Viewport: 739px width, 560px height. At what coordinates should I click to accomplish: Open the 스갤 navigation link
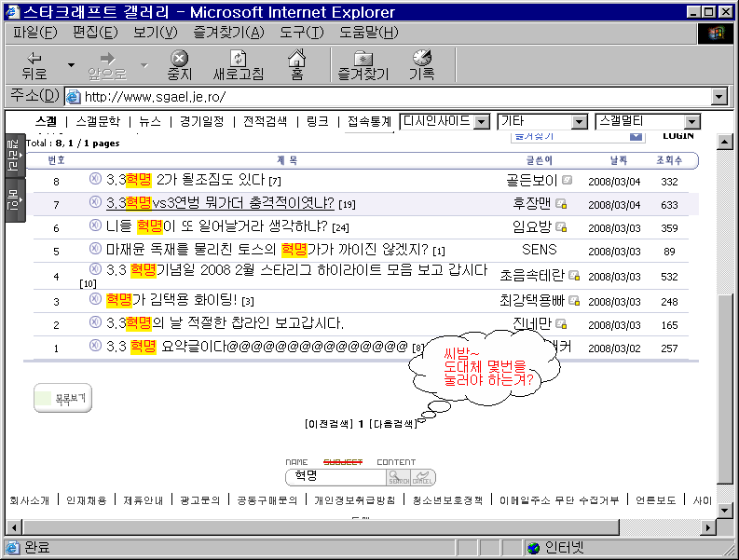[x=46, y=122]
